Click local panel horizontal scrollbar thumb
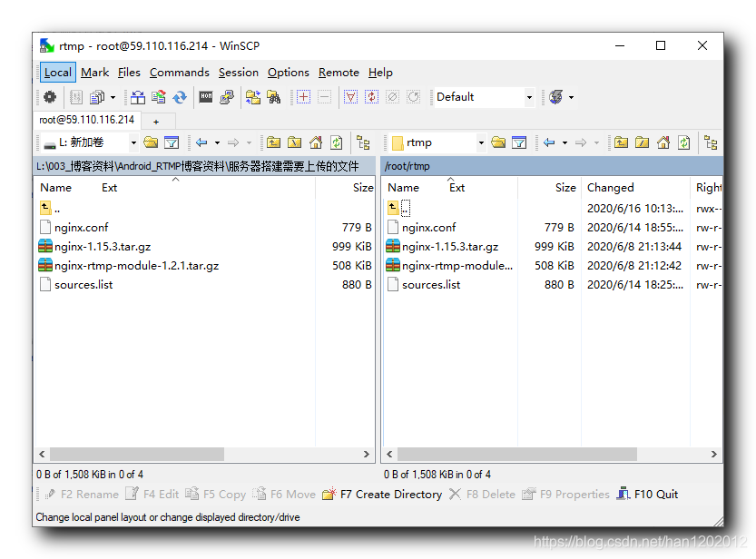Screen dimensions: 756x559 coord(137,454)
